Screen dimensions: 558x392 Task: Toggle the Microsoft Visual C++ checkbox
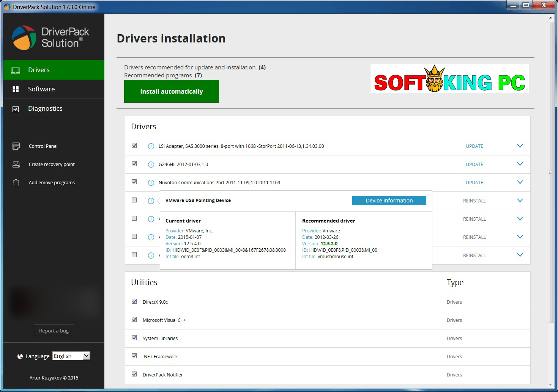[134, 320]
